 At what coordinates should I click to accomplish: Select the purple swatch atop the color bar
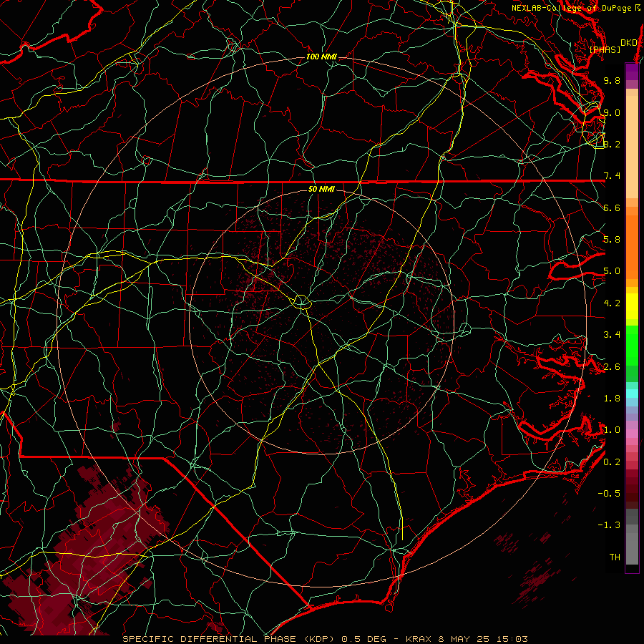coord(632,72)
